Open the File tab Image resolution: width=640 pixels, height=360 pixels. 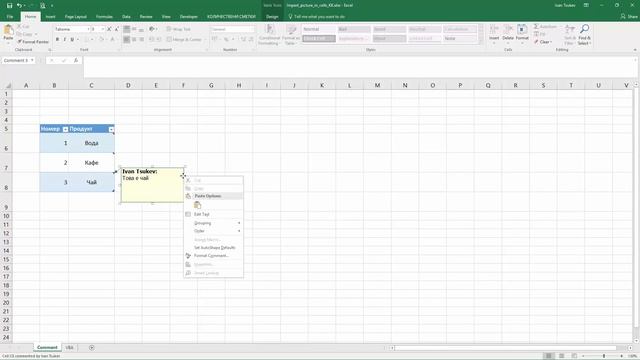pyautogui.click(x=10, y=17)
